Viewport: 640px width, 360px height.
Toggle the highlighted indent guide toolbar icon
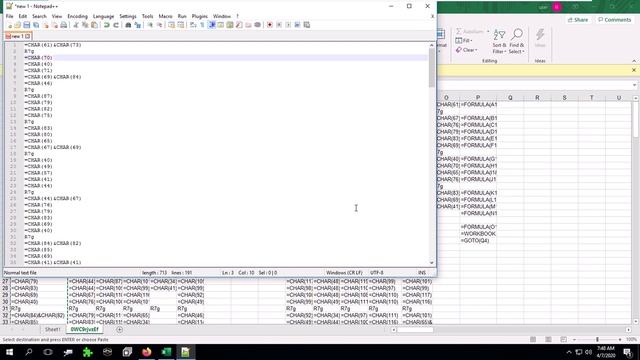212,25
